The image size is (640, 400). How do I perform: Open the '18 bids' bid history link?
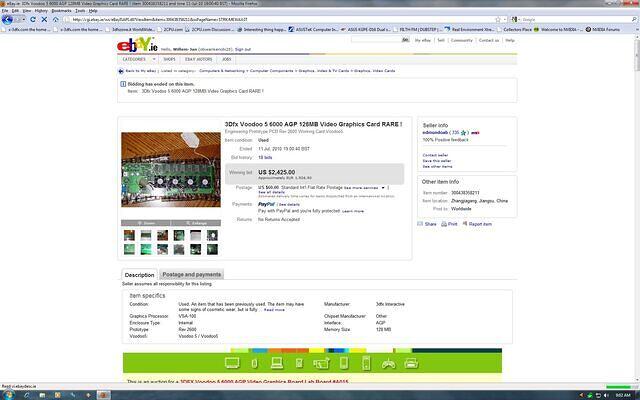point(265,157)
